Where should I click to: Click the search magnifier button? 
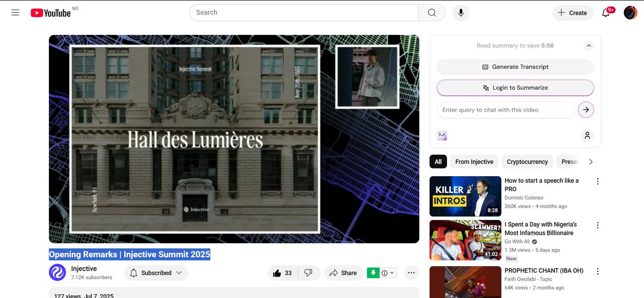pyautogui.click(x=432, y=12)
